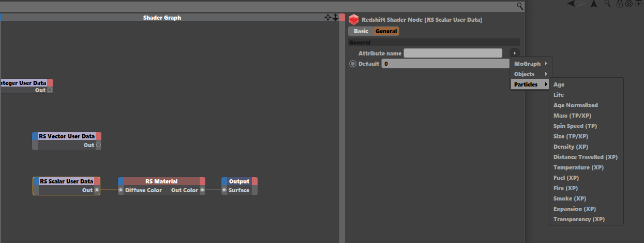Click the Out Color output port on RS Material
The width and height of the screenshot is (644, 243).
[x=202, y=190]
